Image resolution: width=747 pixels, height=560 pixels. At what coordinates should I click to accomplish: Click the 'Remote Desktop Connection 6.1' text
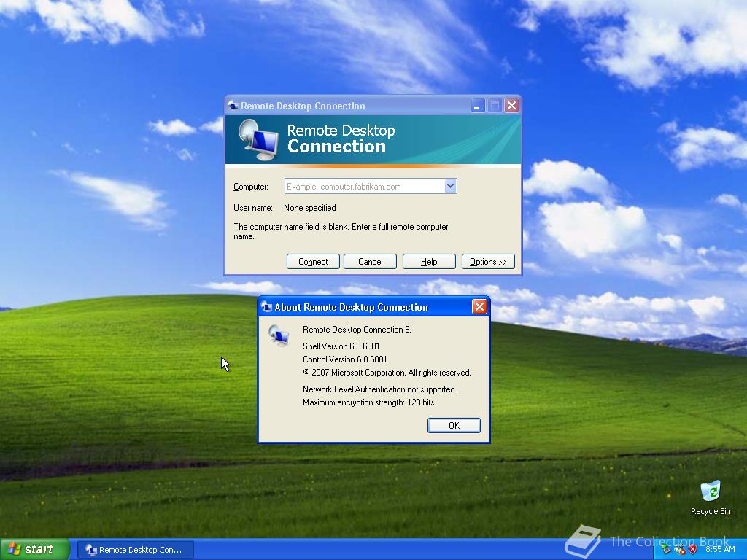tap(359, 330)
